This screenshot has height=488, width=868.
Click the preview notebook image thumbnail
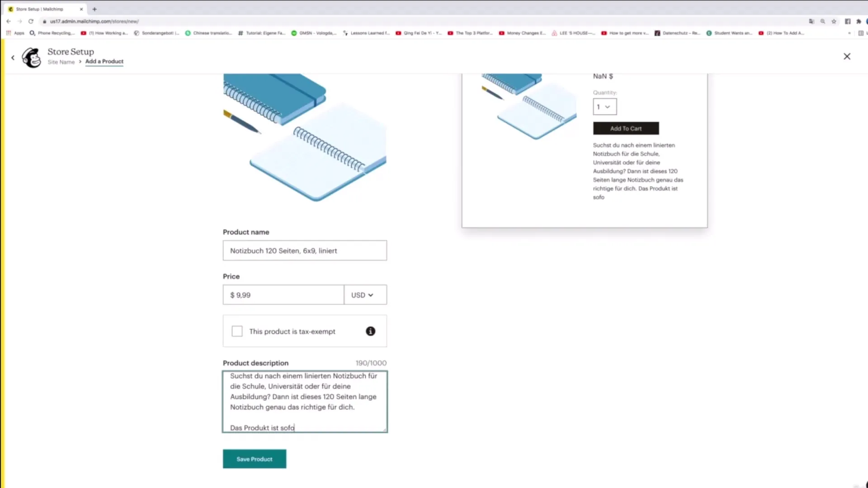pyautogui.click(x=529, y=107)
